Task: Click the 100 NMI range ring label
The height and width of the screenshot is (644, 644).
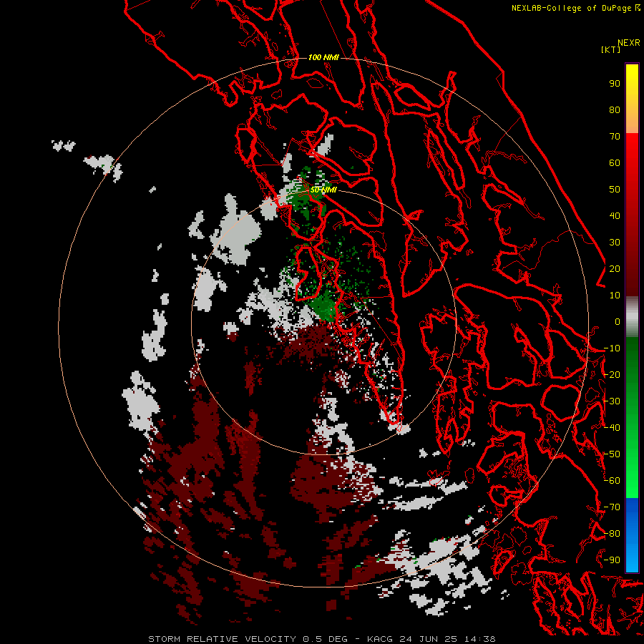Action: click(x=323, y=57)
